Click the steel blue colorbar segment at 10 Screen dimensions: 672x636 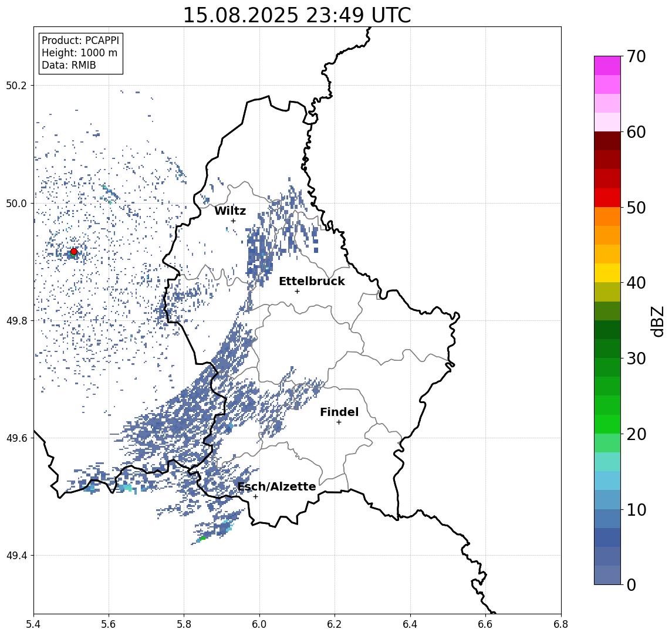point(607,519)
